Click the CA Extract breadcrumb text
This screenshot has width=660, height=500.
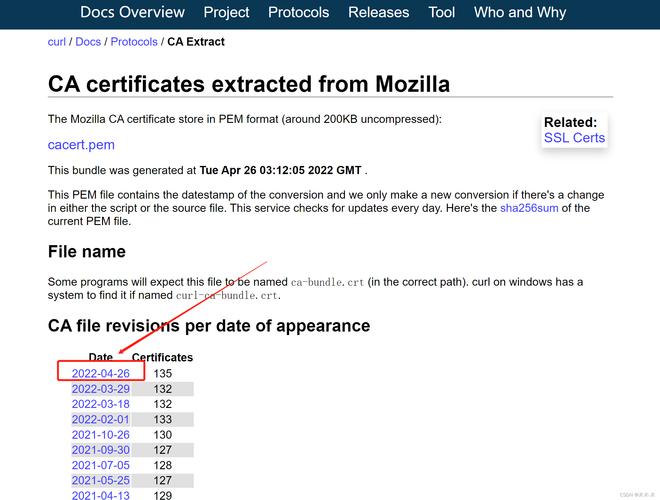[x=196, y=42]
